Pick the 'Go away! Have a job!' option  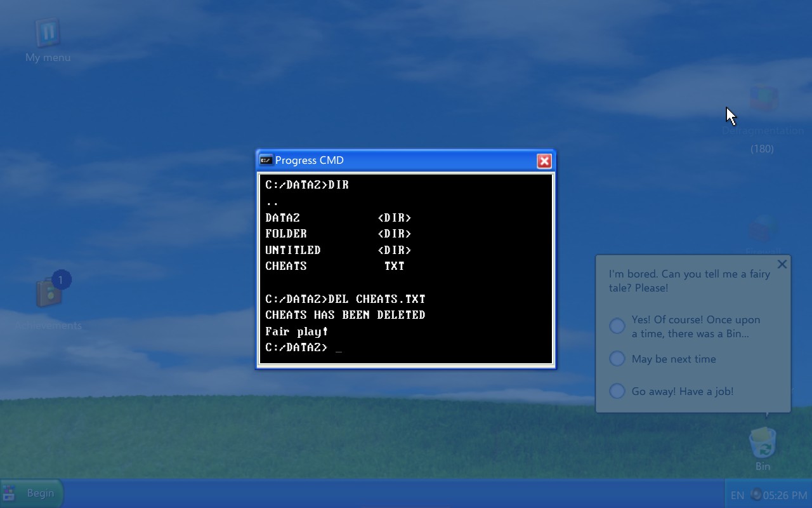coord(617,391)
